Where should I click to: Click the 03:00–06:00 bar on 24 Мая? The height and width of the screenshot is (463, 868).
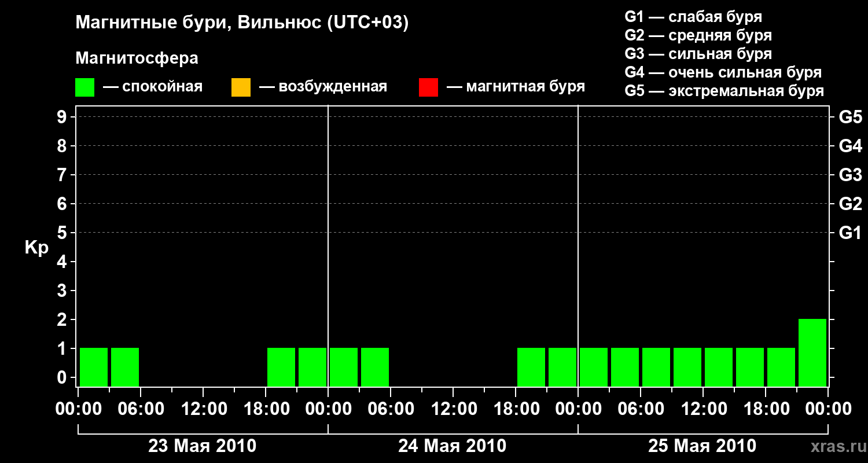(x=375, y=367)
